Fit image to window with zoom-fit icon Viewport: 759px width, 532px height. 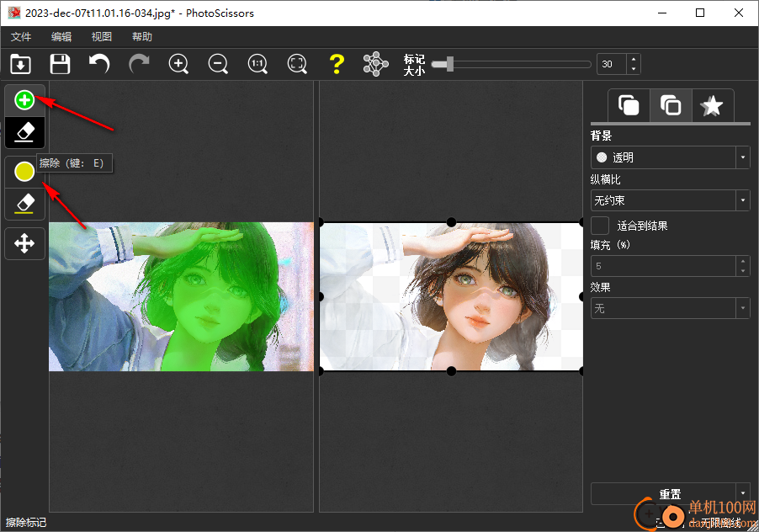click(297, 64)
